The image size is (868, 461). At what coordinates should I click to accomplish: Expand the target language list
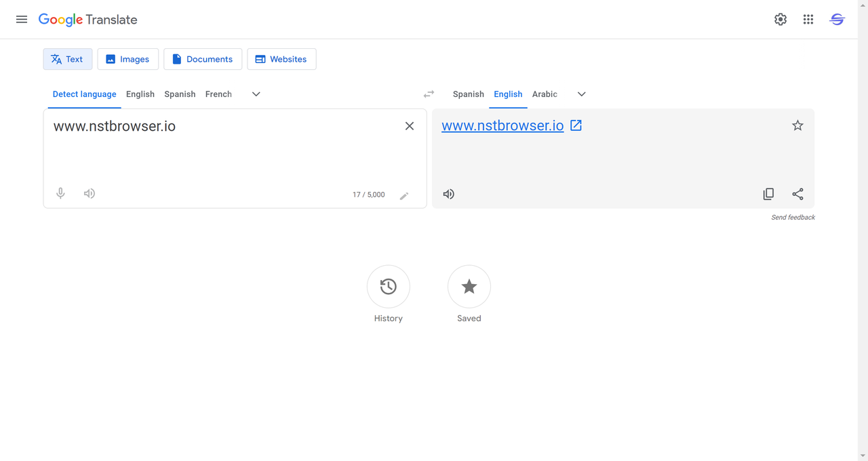[x=581, y=94]
